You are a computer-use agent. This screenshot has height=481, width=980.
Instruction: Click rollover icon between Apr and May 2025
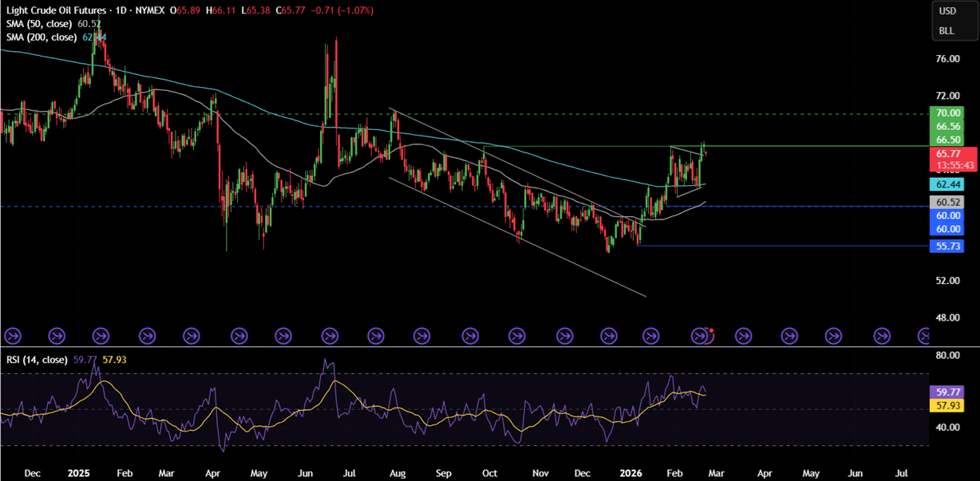coord(237,336)
